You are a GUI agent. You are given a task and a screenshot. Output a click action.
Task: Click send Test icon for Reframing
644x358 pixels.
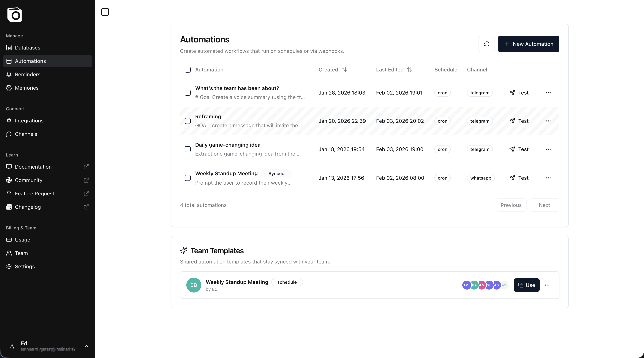tap(512, 121)
